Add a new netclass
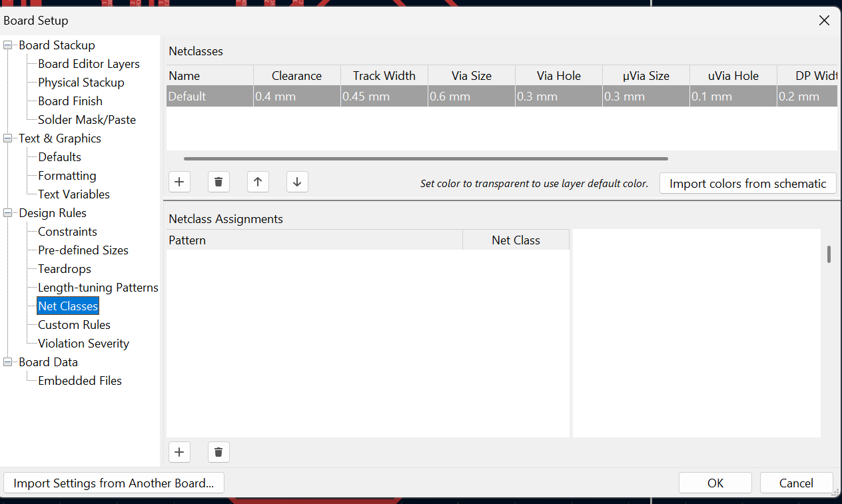The image size is (842, 504). pyautogui.click(x=179, y=181)
